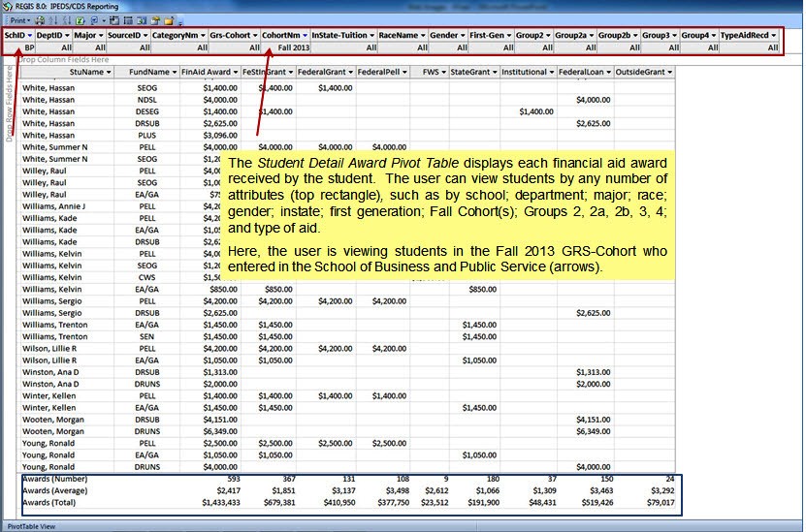The image size is (806, 532).
Task: Open toolbar options at toolbar end
Action: point(180,22)
